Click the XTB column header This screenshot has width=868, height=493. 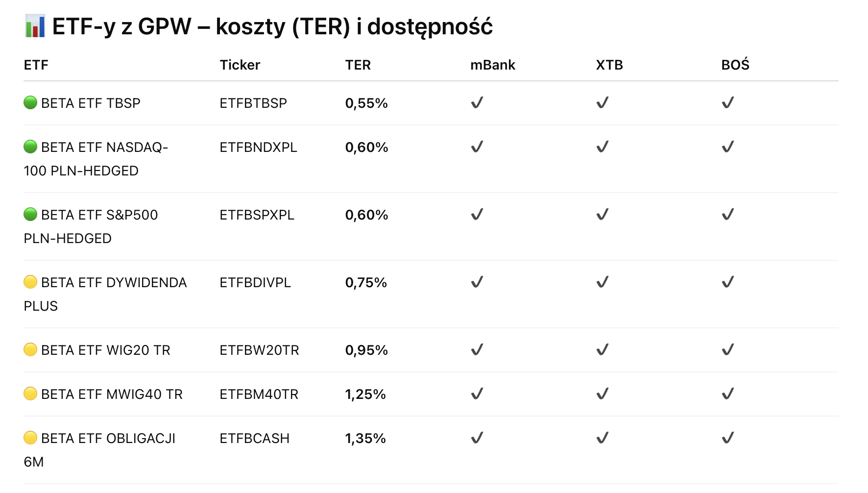[x=609, y=65]
